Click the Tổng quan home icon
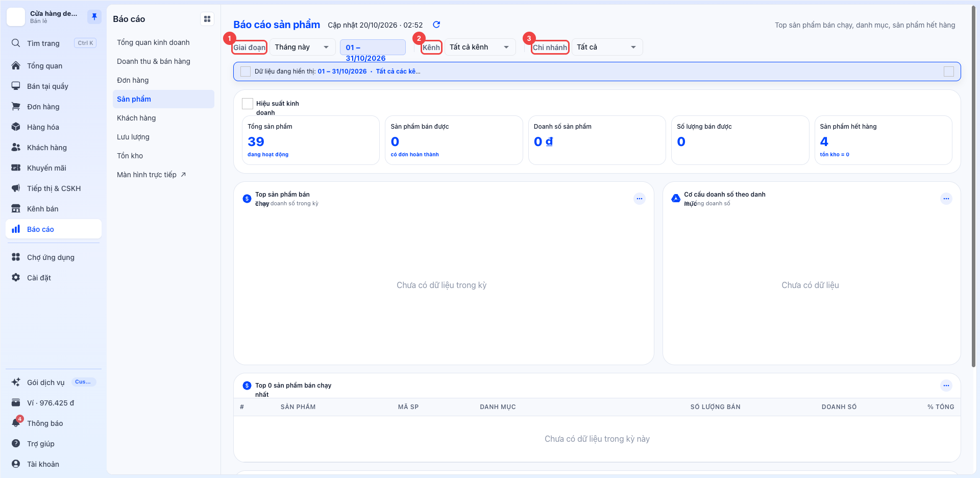 coord(16,65)
